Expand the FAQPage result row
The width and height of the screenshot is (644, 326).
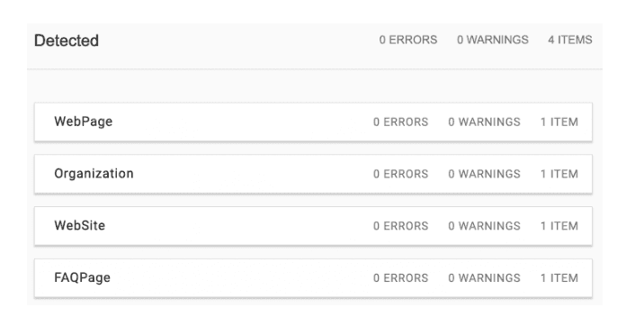tap(313, 278)
